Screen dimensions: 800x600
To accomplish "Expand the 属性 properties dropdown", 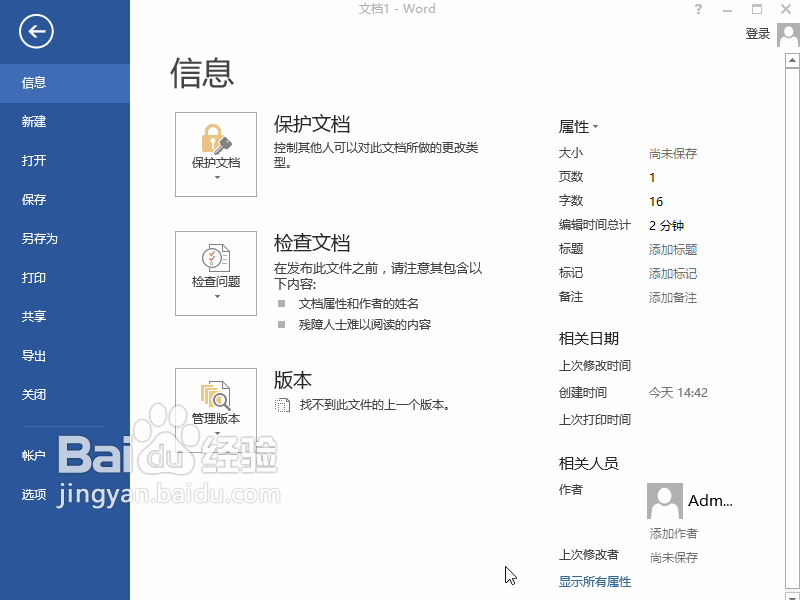I will click(x=578, y=127).
